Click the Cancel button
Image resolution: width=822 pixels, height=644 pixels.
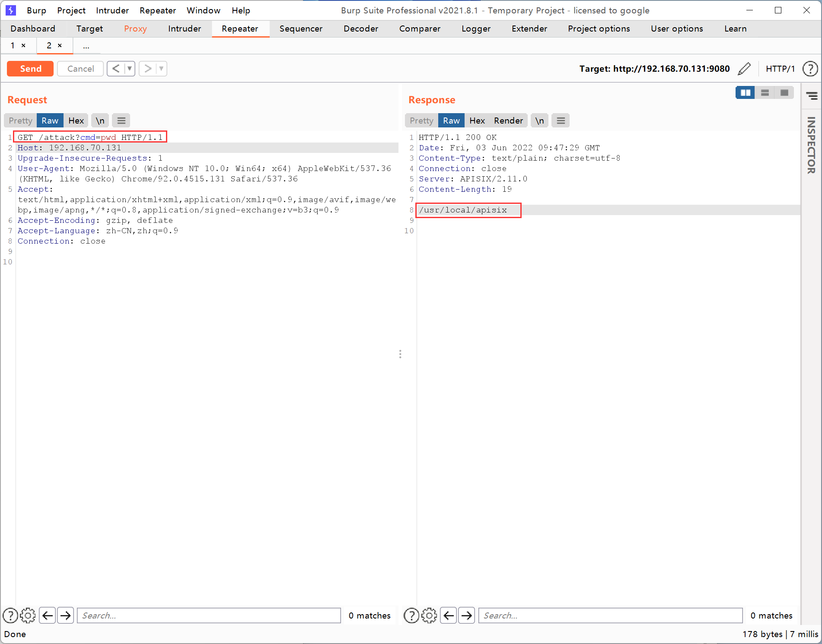pos(80,69)
